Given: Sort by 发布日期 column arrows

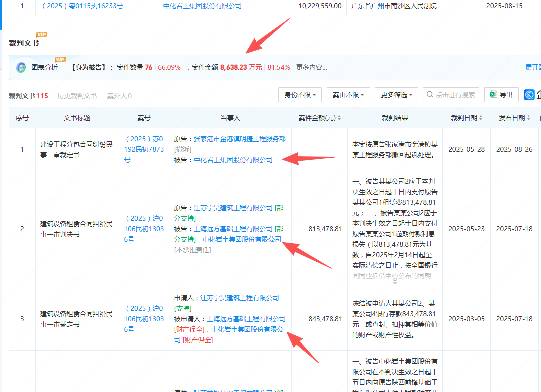Looking at the screenshot, I should click(528, 118).
